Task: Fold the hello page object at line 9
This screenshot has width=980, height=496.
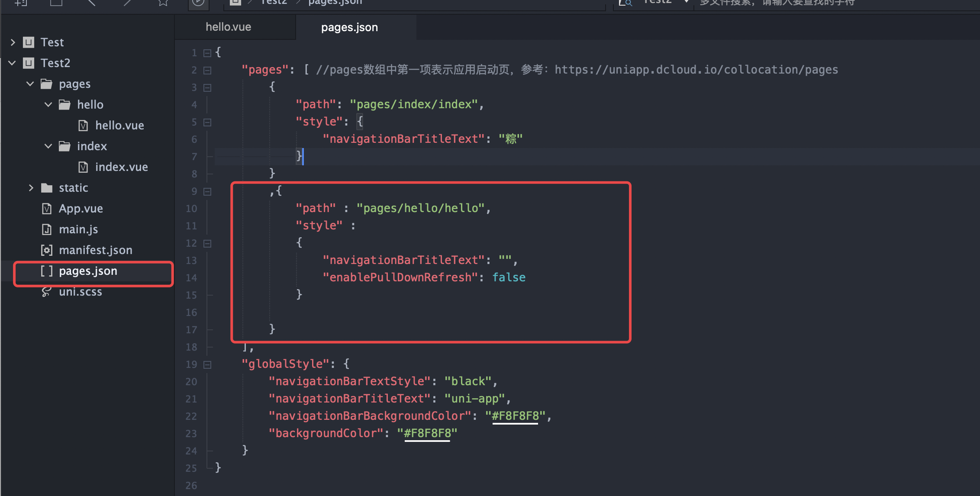Action: pos(207,191)
